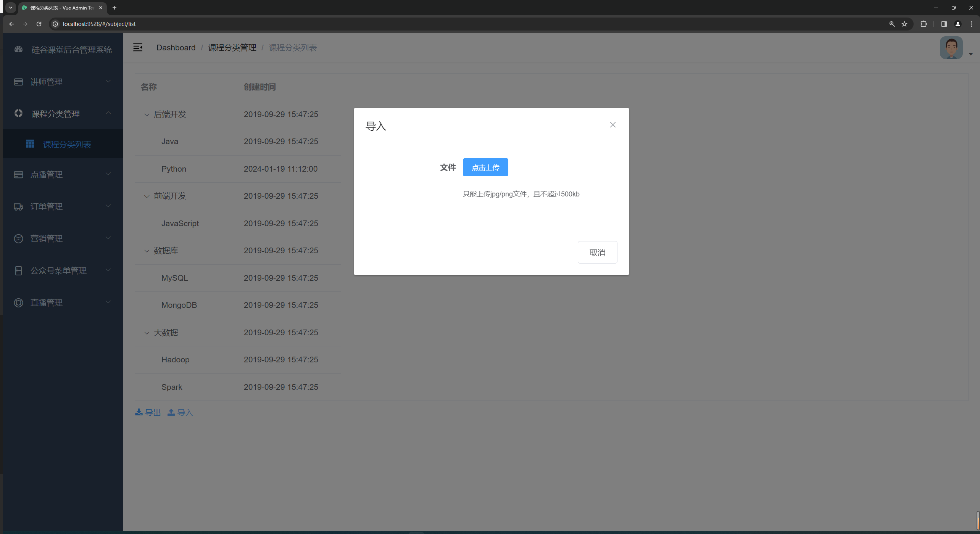Go forward in browser history
980x534 pixels.
(x=25, y=24)
